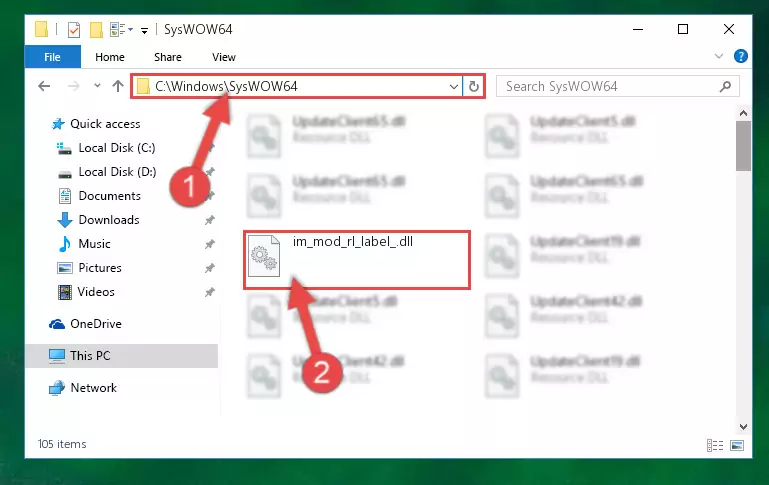Click the pin icon beside Music

click(x=209, y=244)
